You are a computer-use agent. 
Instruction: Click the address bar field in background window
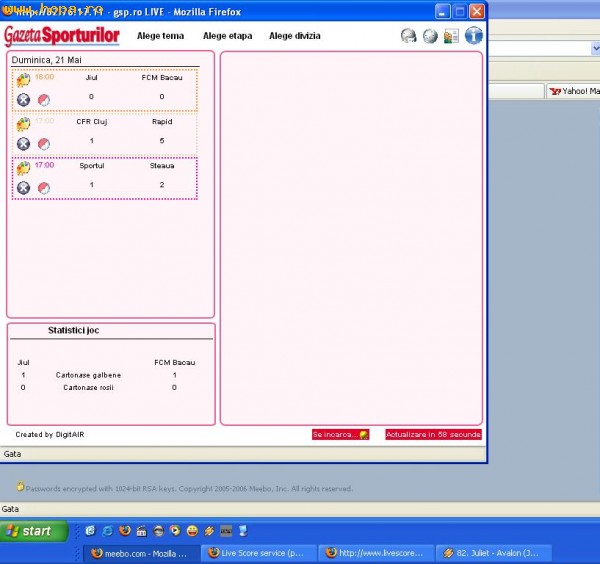coord(540,48)
